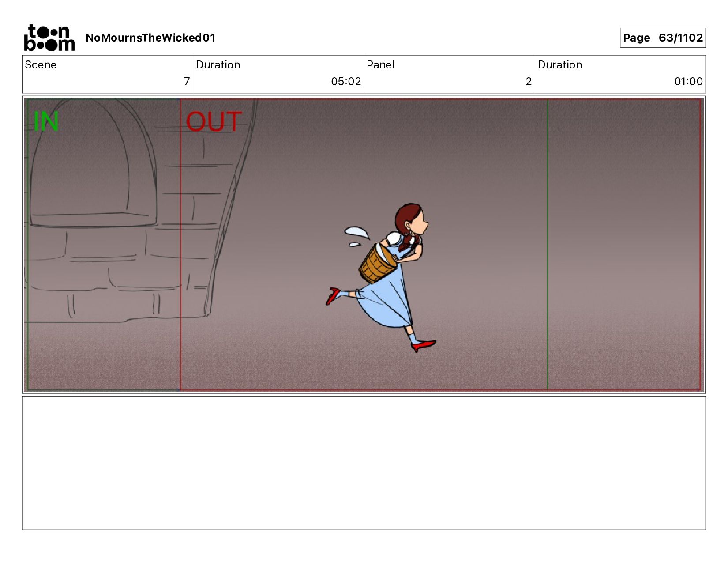Image resolution: width=728 pixels, height=563 pixels.
Task: Click the wooden basket she carries
Action: click(378, 264)
